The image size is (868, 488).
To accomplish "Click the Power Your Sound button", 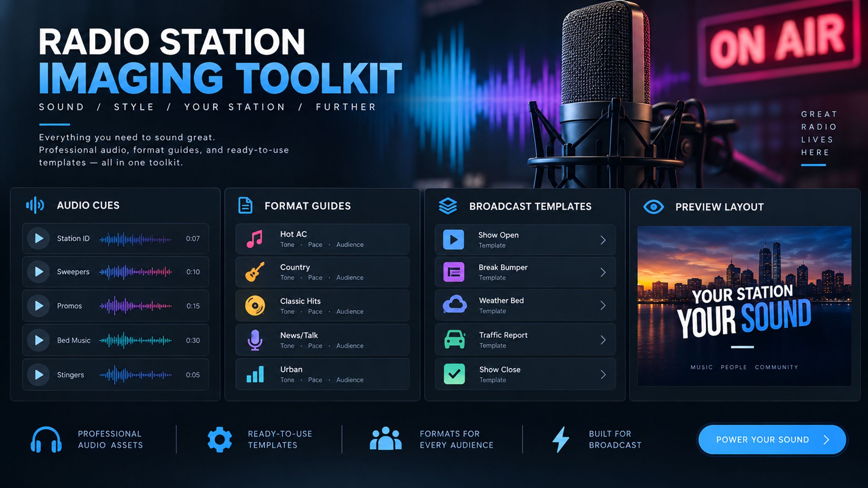I will point(772,440).
